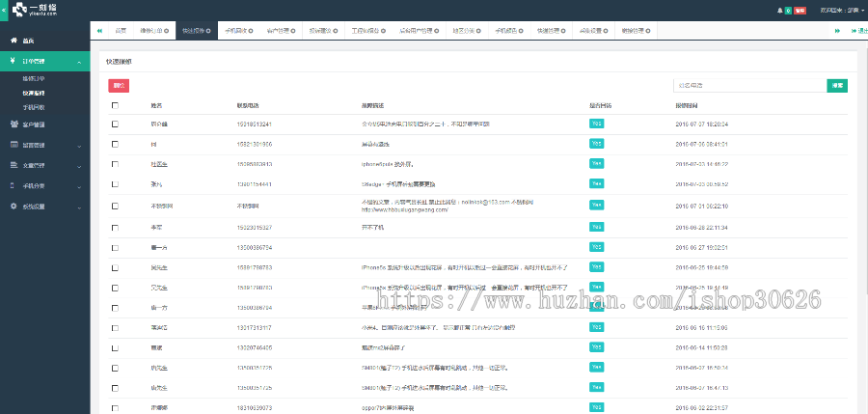The height and width of the screenshot is (414, 868).
Task: Click the 退出 logout link
Action: [x=858, y=31]
